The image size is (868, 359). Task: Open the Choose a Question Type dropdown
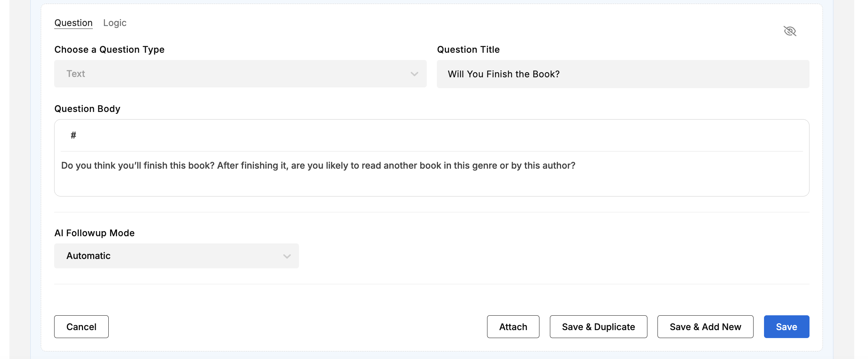(240, 74)
